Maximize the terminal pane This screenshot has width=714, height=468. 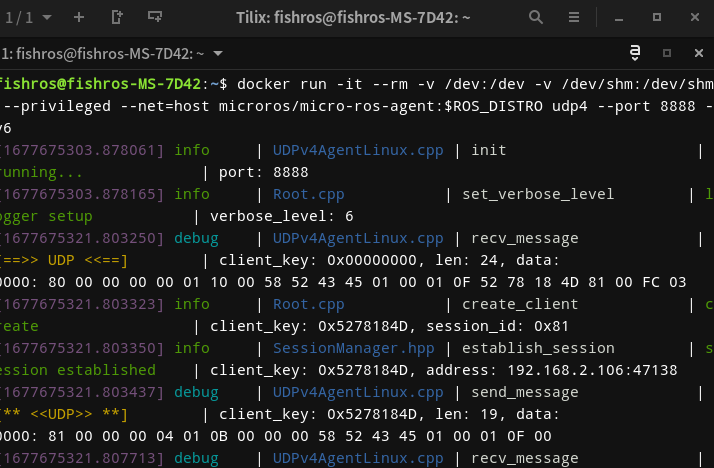point(667,53)
